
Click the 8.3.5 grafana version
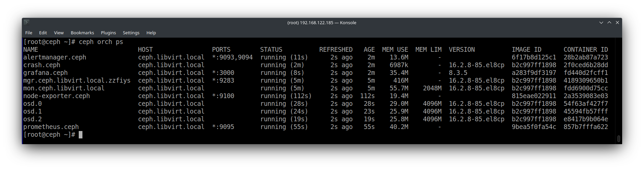point(458,73)
